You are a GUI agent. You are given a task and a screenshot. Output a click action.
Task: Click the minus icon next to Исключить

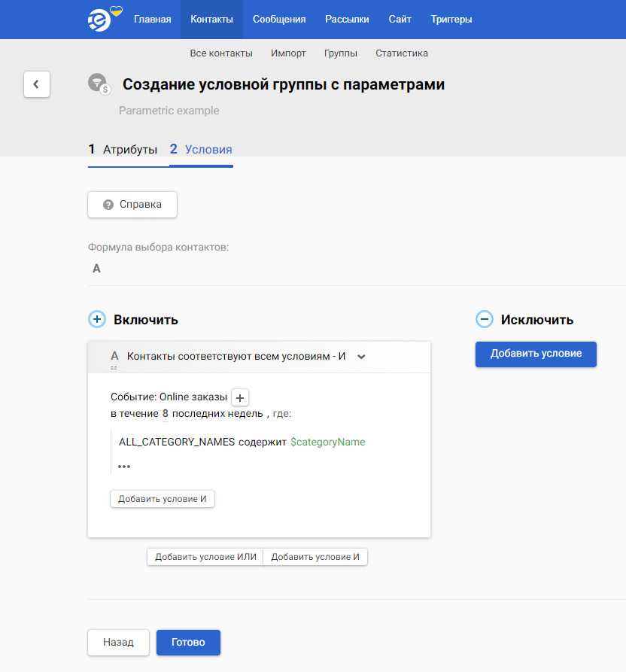[x=485, y=320]
